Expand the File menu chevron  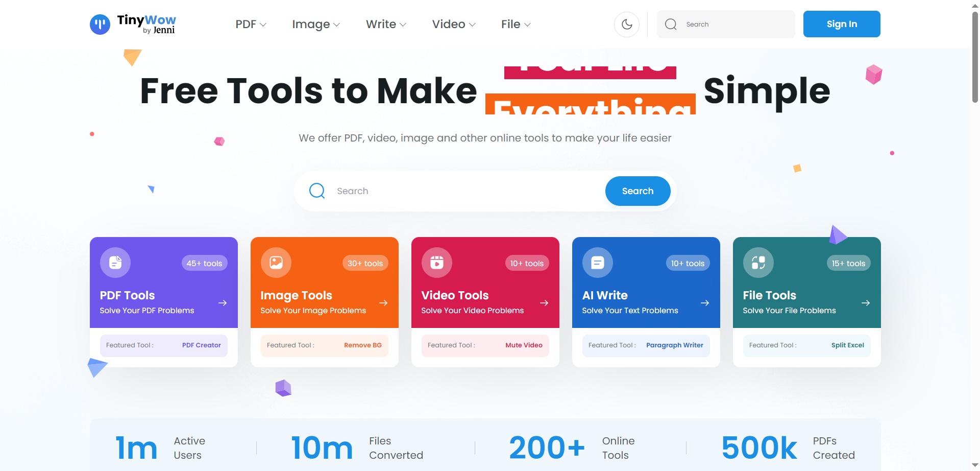coord(527,25)
